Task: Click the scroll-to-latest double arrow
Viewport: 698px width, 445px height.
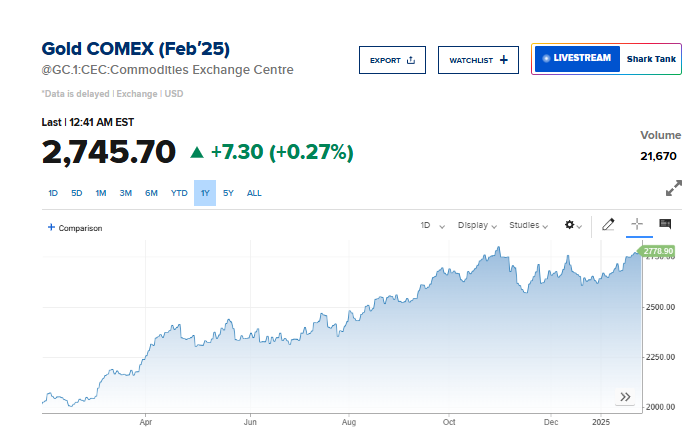Action: (x=625, y=397)
